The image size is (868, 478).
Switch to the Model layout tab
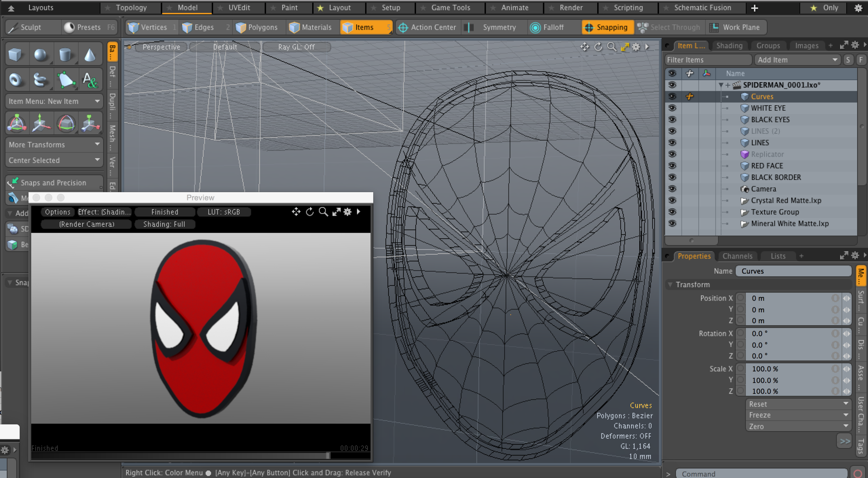coord(186,7)
